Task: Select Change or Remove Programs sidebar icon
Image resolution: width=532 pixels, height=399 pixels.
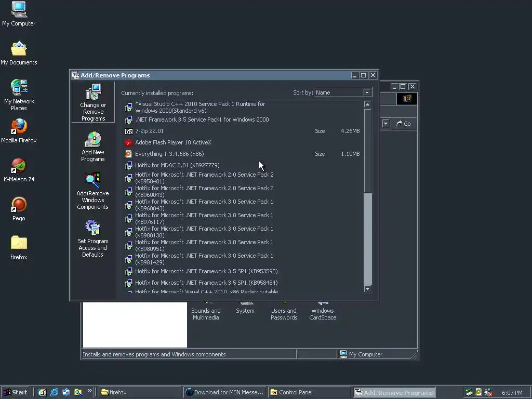Action: (x=93, y=102)
